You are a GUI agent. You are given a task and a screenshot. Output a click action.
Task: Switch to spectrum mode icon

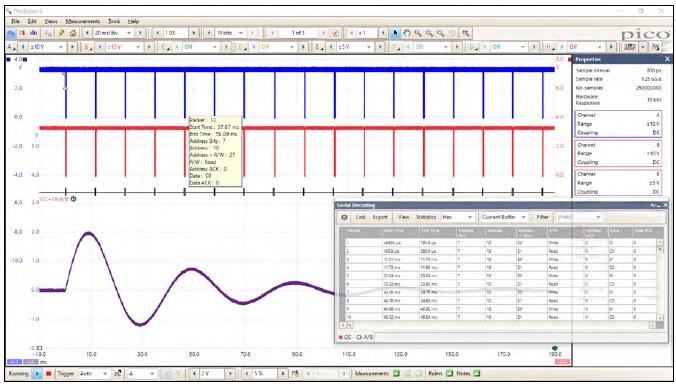click(x=34, y=33)
